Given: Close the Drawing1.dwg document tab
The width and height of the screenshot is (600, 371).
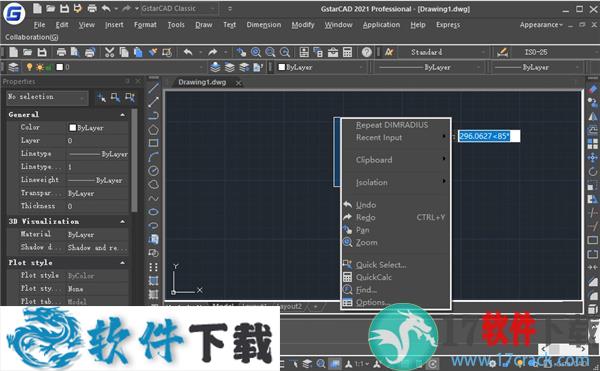Looking at the screenshot, I should [238, 83].
